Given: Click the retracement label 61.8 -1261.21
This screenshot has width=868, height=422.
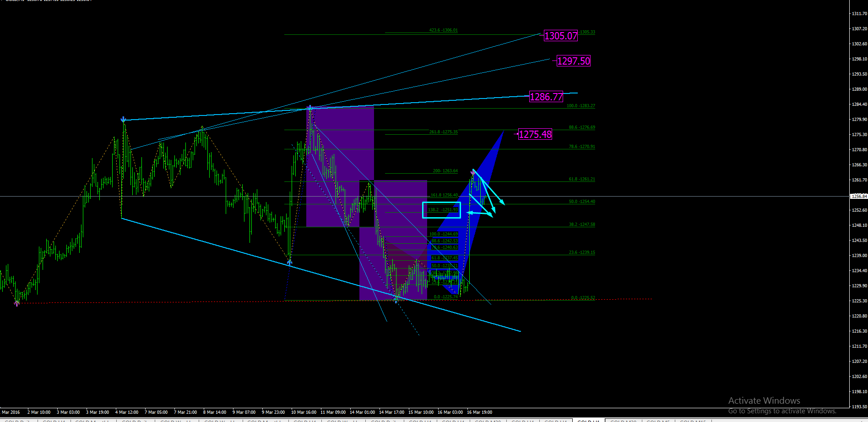Looking at the screenshot, I should [582, 179].
